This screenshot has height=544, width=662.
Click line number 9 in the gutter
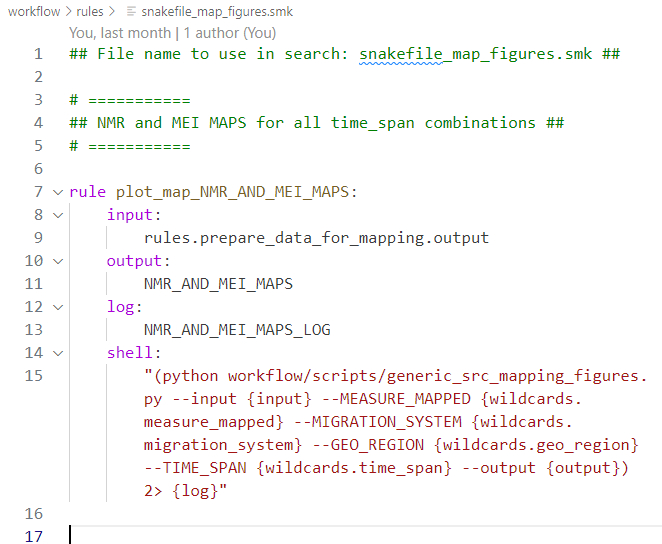38,238
